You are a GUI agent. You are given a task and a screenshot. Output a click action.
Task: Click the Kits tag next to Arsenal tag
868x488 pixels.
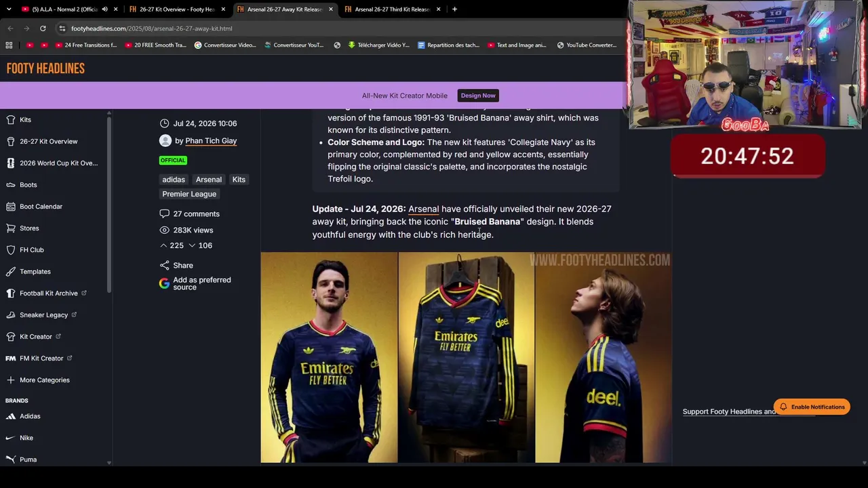coord(239,180)
